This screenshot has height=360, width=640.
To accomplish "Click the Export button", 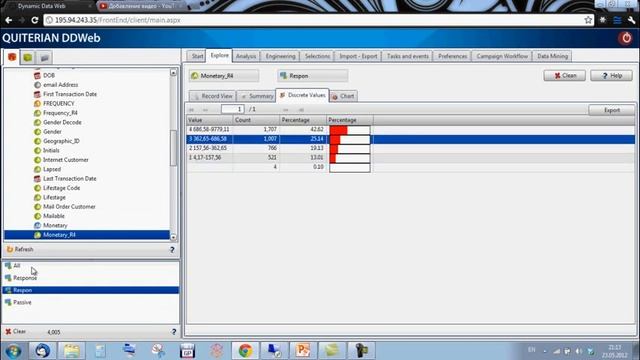I will 611,110.
